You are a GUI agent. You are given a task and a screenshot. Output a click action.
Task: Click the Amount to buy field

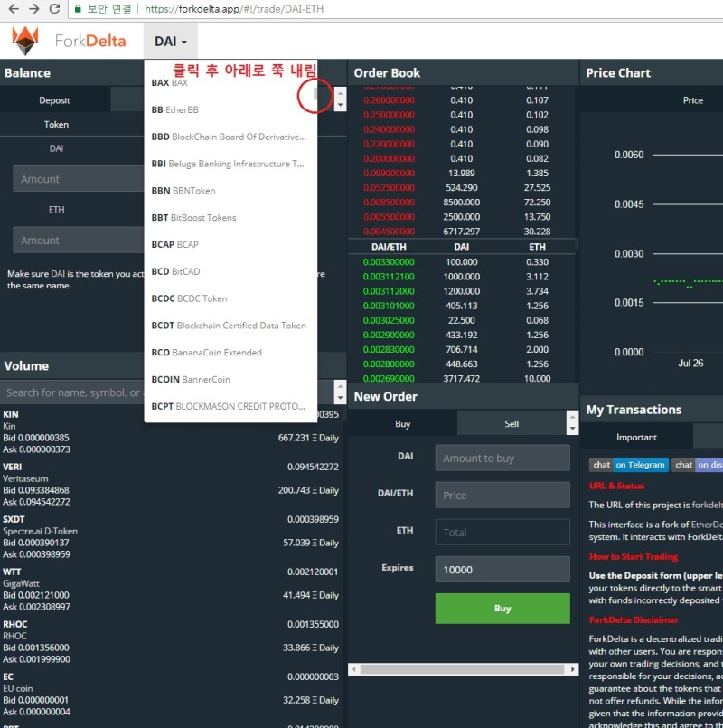(x=502, y=459)
